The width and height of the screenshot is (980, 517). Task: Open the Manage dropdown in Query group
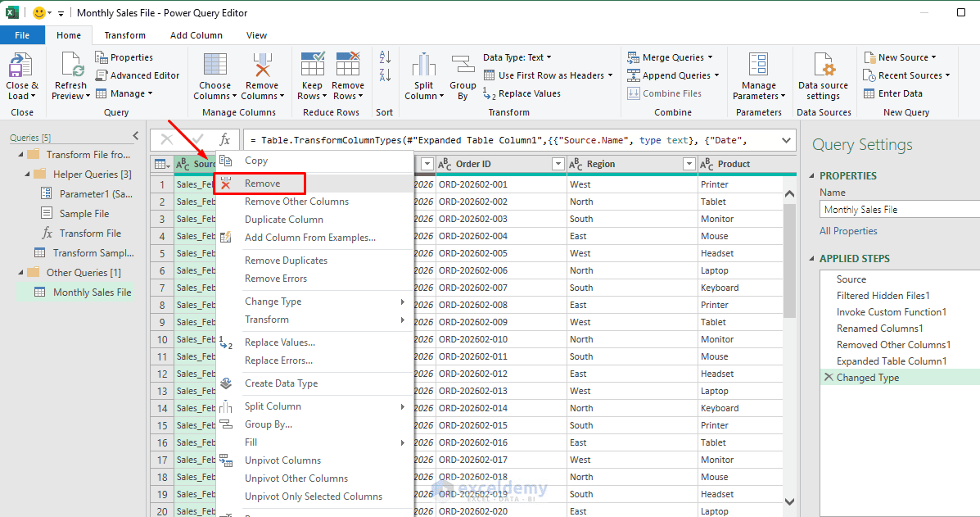pyautogui.click(x=124, y=93)
